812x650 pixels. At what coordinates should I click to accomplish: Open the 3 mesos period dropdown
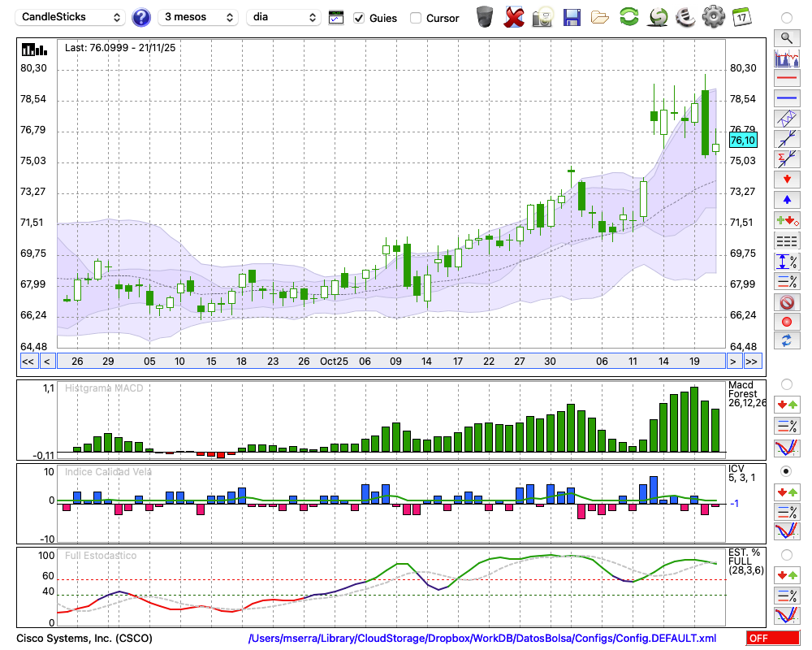(198, 17)
